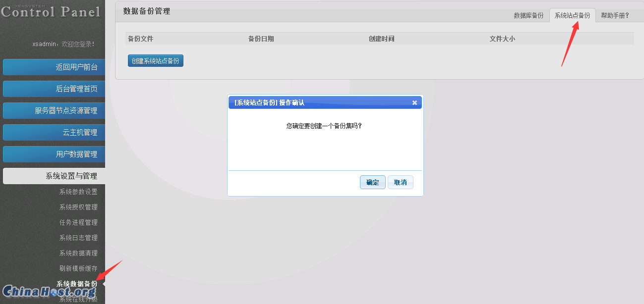The image size is (644, 304).
Task: Open the 帮助手册 tab
Action: tap(615, 15)
